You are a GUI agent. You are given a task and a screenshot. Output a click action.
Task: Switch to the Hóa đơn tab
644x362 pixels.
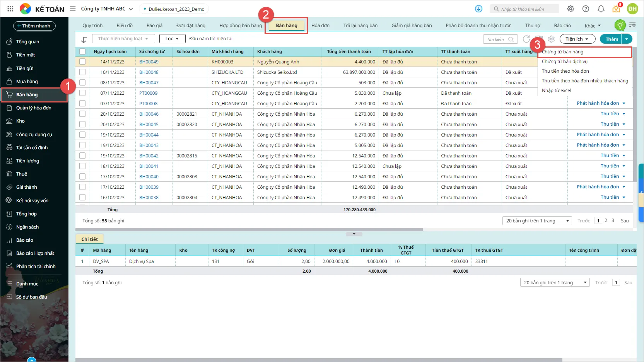[320, 26]
